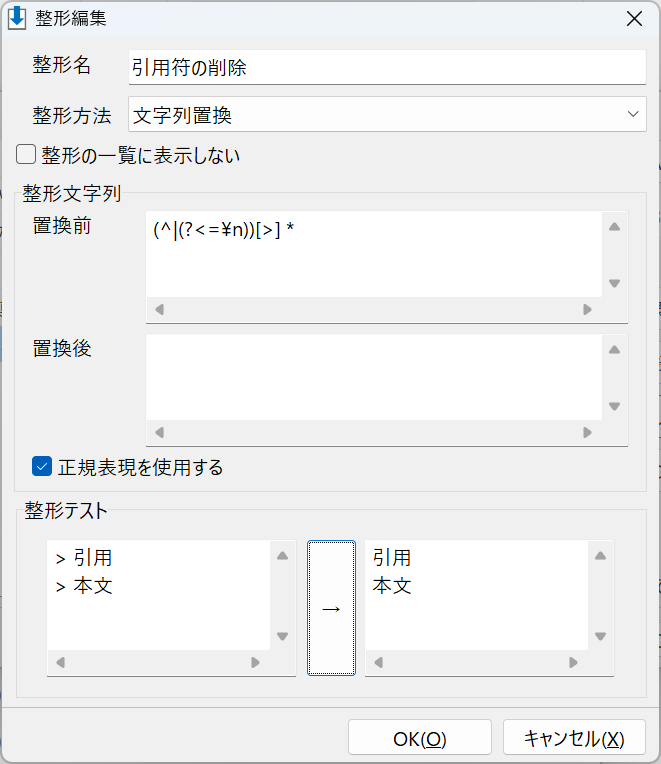The image size is (661, 764).
Task: Click the right arrow of 置換前 horizontal scrollbar
Action: pos(587,309)
